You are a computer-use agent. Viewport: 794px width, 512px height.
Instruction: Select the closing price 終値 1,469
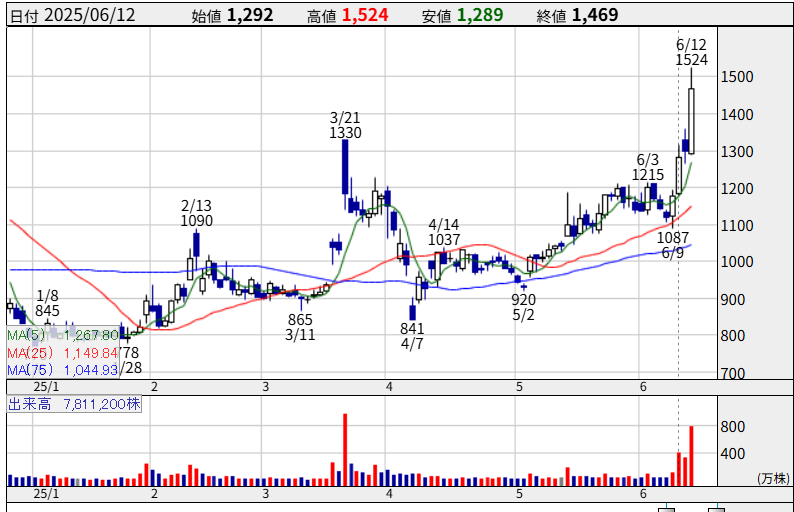click(577, 15)
